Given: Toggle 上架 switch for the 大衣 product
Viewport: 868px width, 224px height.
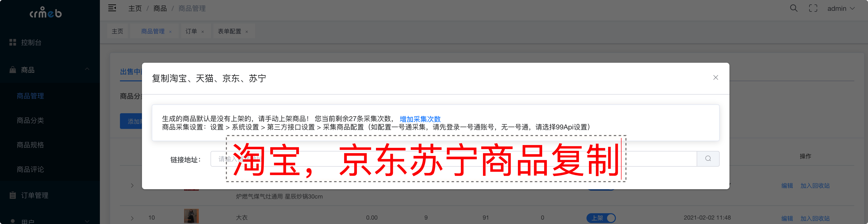Looking at the screenshot, I should (601, 218).
